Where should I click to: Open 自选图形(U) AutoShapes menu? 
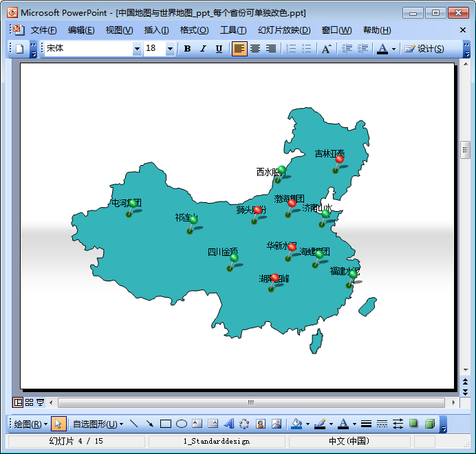click(98, 424)
